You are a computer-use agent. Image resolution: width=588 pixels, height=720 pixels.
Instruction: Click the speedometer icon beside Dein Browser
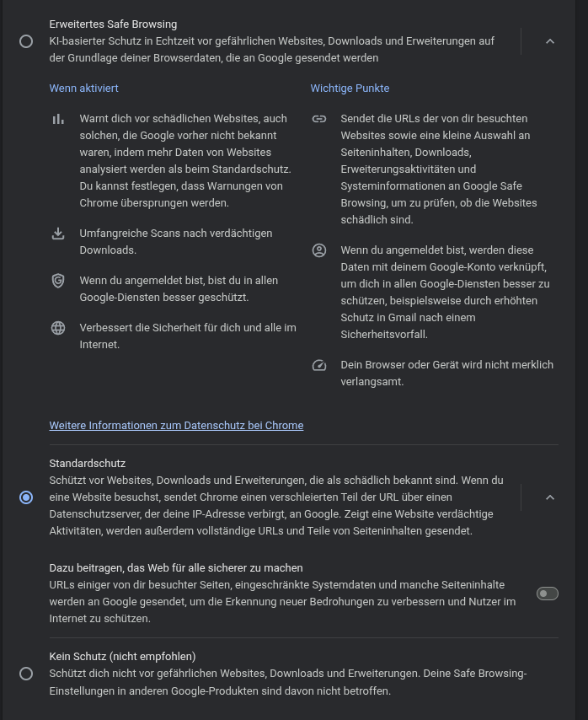tap(319, 365)
